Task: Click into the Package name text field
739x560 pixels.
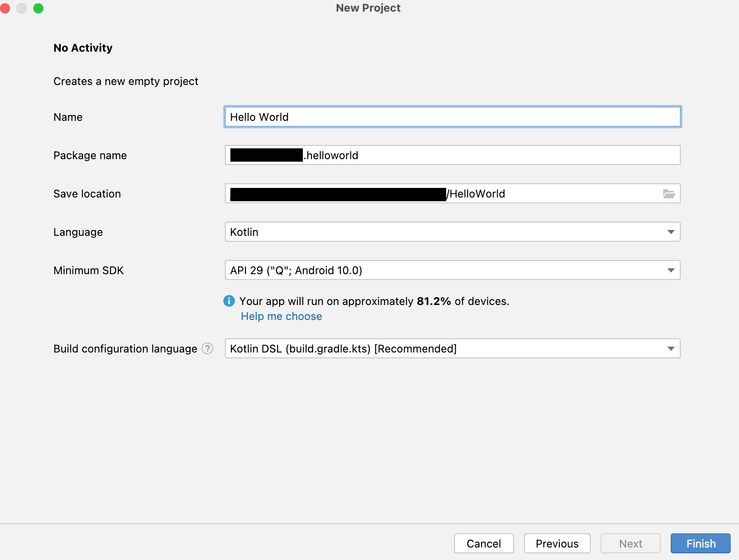Action: [492, 155]
